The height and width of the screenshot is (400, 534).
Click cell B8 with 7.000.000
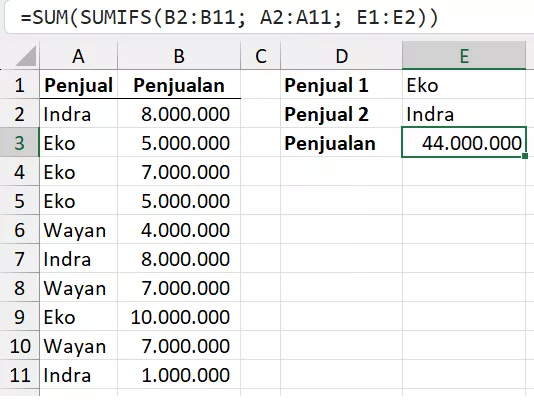(179, 288)
